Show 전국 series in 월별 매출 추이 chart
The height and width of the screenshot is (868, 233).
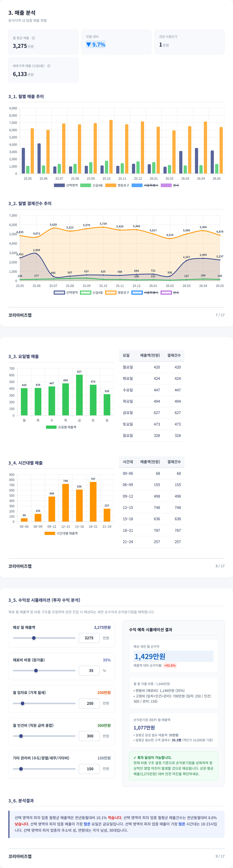coord(170,185)
